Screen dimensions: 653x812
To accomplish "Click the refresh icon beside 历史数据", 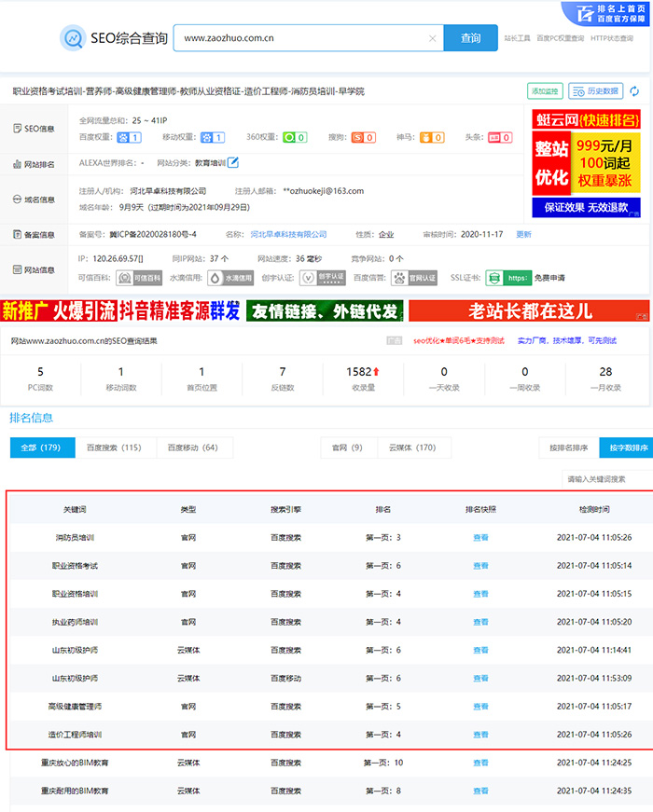I will pos(635,91).
